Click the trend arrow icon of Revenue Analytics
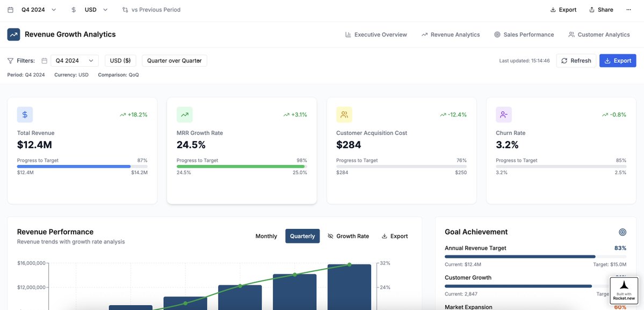 click(424, 34)
